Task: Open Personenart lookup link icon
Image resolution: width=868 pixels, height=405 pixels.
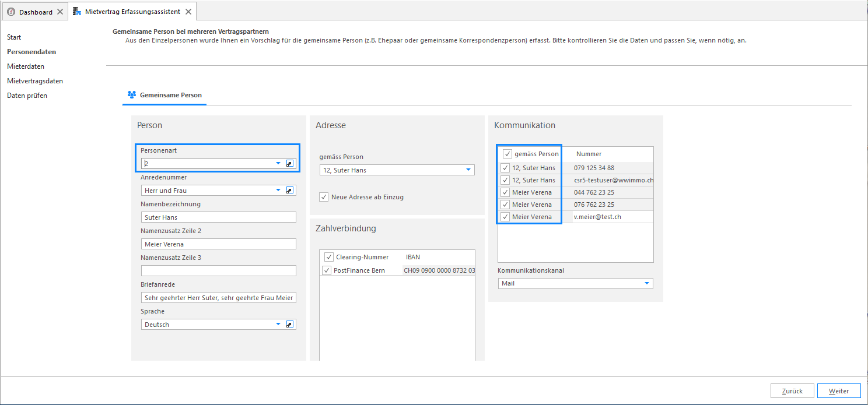Action: (290, 164)
